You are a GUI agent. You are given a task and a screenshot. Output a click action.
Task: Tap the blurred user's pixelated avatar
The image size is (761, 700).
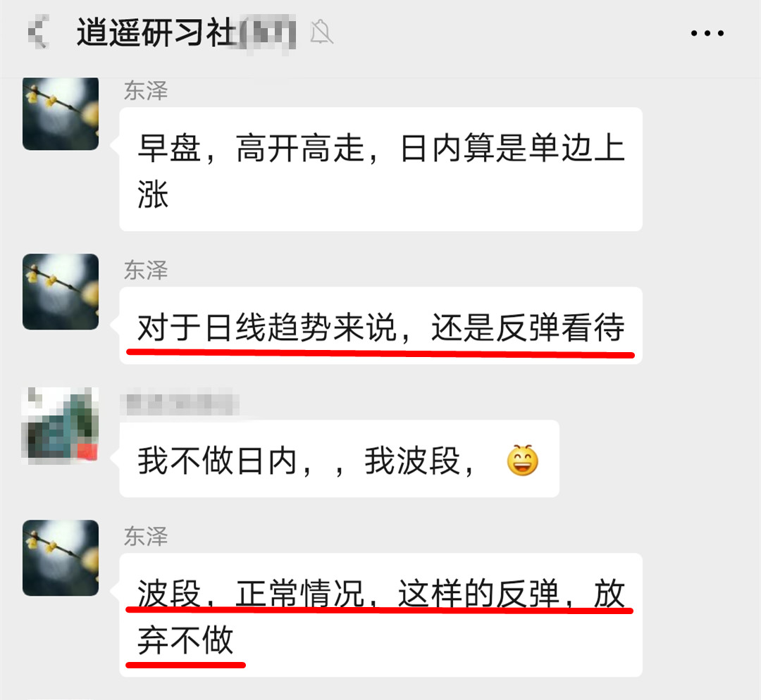click(61, 425)
